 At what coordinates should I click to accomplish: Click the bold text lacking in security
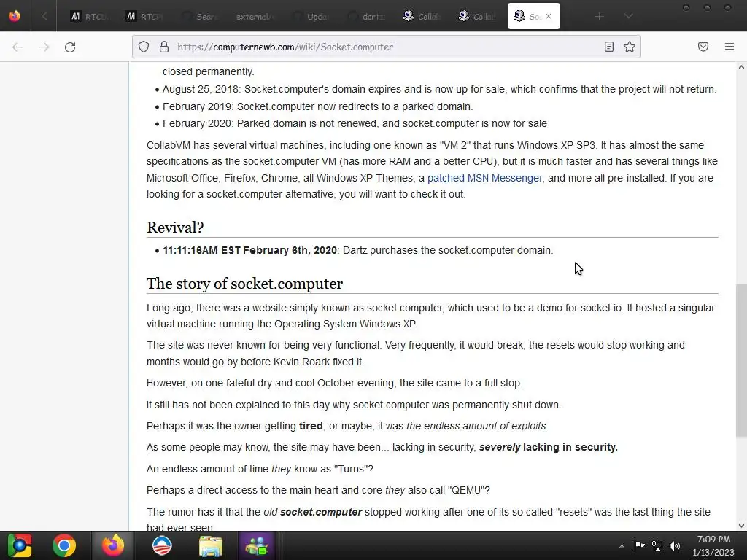point(570,447)
